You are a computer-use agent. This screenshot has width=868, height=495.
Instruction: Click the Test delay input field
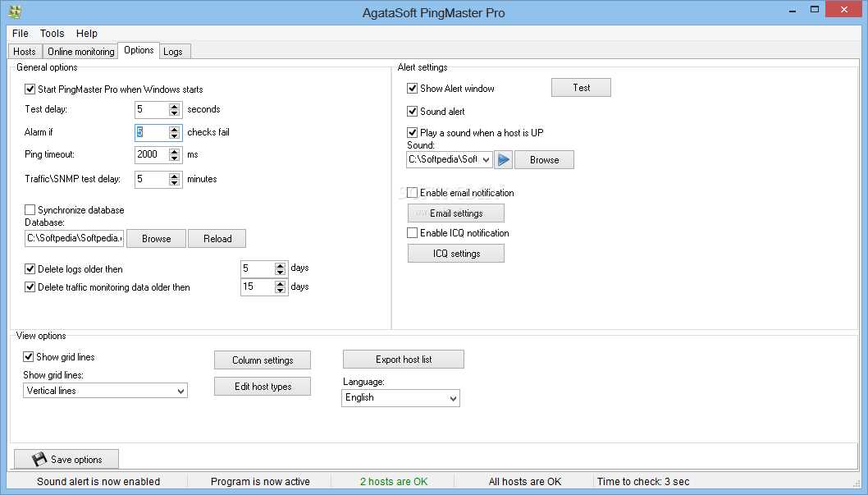click(153, 110)
